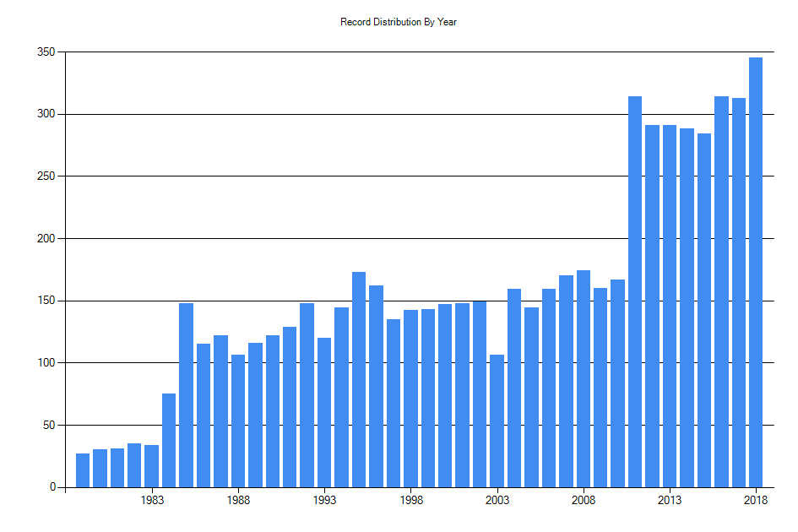Select the bar for year 2008

point(584,378)
